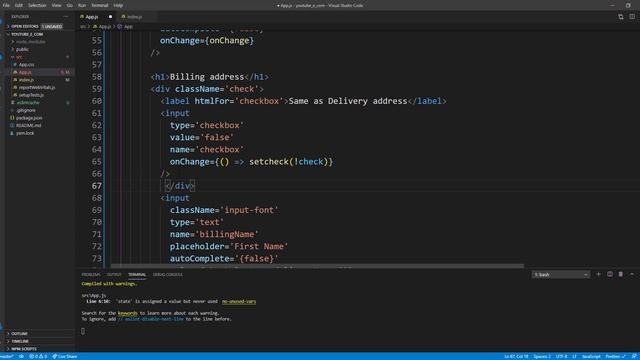Image resolution: width=640 pixels, height=360 pixels.
Task: Switch to the Debug Console tab
Action: point(167,275)
